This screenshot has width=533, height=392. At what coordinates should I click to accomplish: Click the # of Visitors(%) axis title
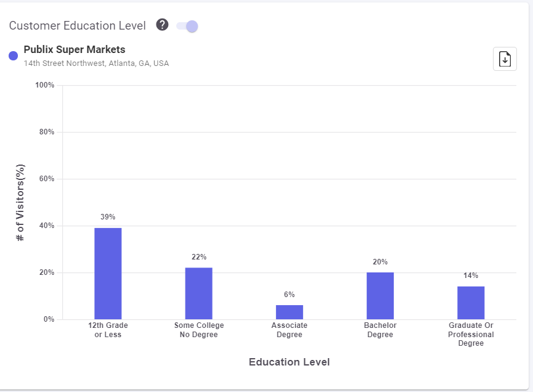[x=20, y=202]
